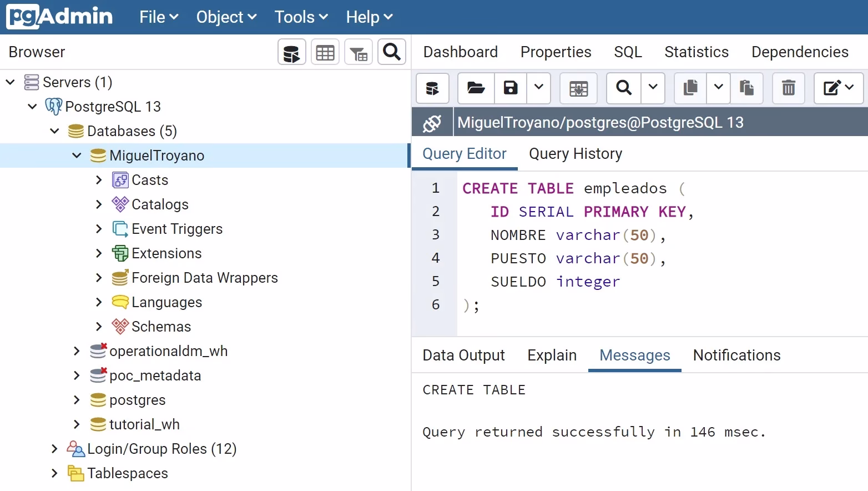
Task: Click the Paste icon in editor toolbar
Action: 746,88
